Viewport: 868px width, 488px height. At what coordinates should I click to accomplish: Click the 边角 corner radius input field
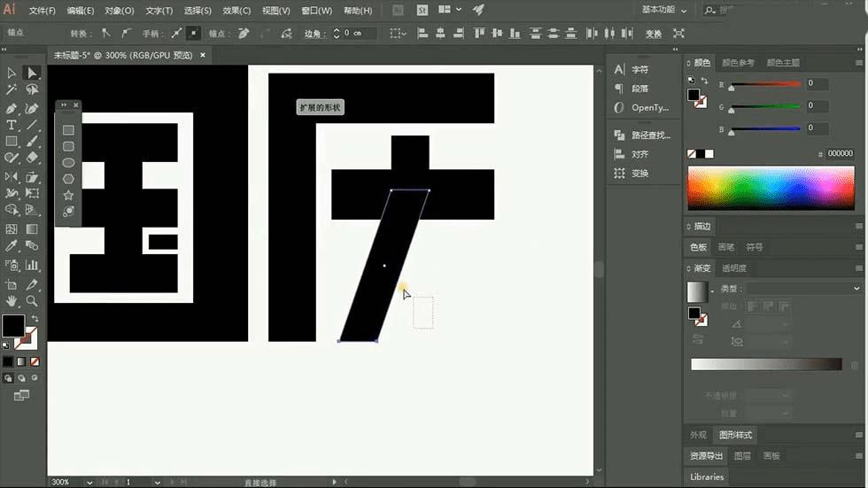[359, 33]
